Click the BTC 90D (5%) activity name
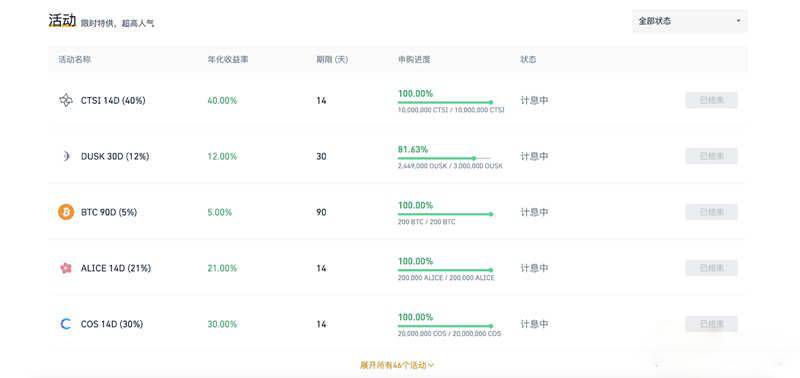The image size is (800, 378). tap(109, 212)
